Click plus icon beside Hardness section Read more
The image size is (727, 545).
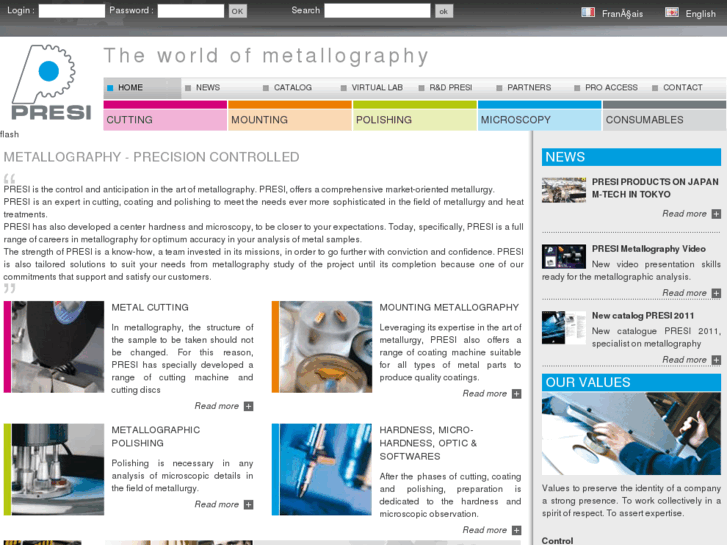click(517, 530)
